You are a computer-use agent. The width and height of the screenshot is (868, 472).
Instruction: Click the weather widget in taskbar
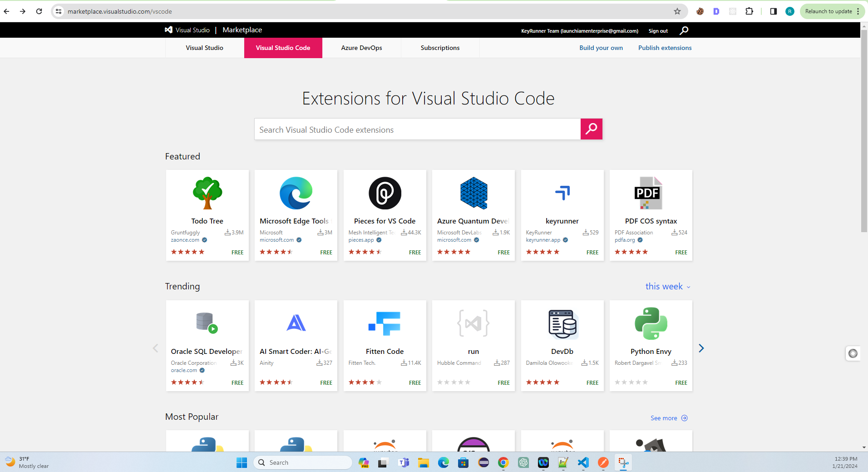27,462
